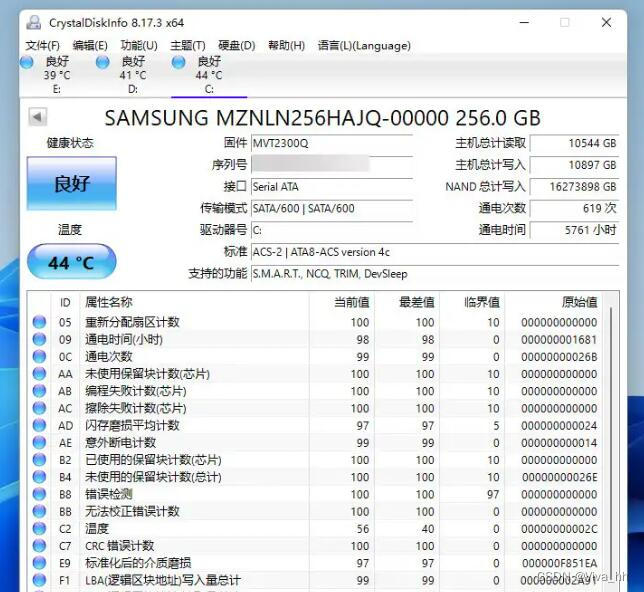Screen dimensions: 644x592
Task: Click status orb for ID C2 row
Action: [39, 528]
